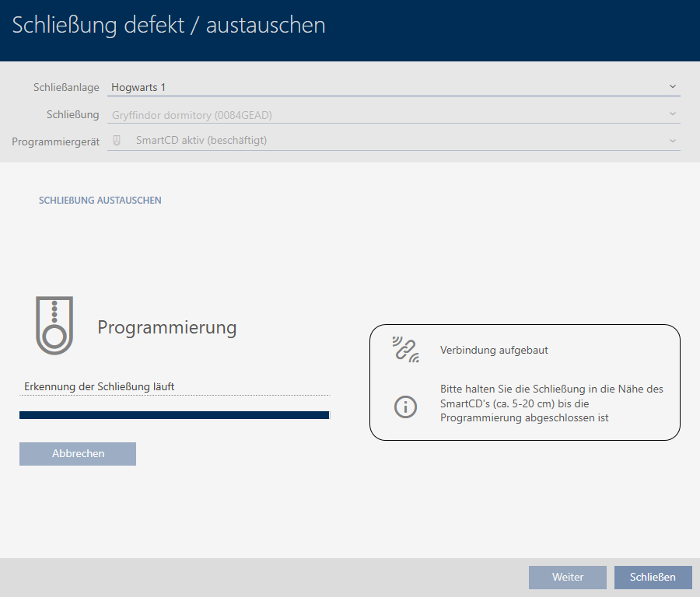This screenshot has width=700, height=597.
Task: Click the SmartCD aktiv (beschäftigt) field
Action: point(389,141)
